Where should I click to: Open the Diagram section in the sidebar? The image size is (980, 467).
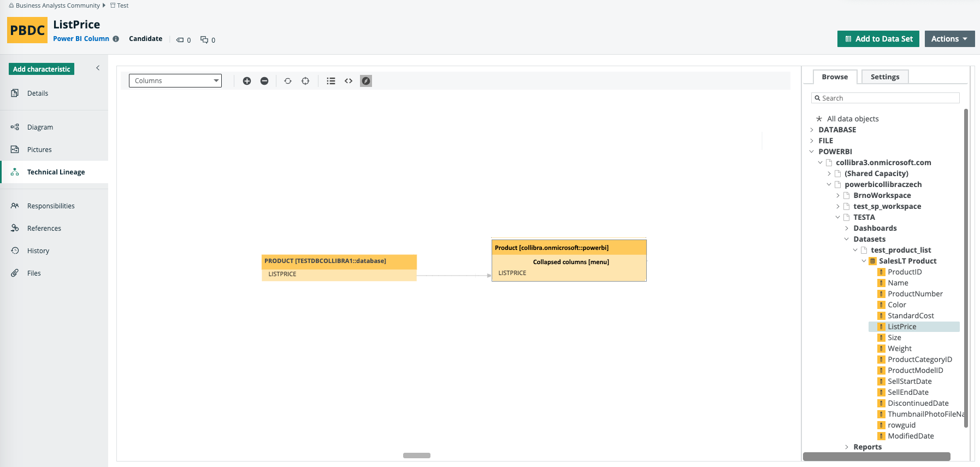tap(40, 127)
